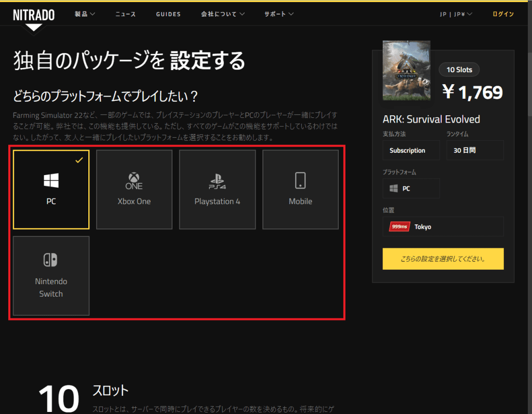Pick the Mobile platform card
Viewport: 532px width, 414px height.
[300, 190]
